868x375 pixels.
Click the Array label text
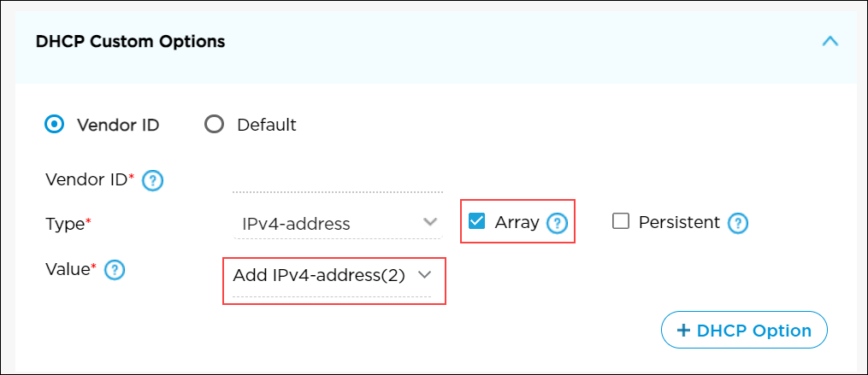pos(517,223)
